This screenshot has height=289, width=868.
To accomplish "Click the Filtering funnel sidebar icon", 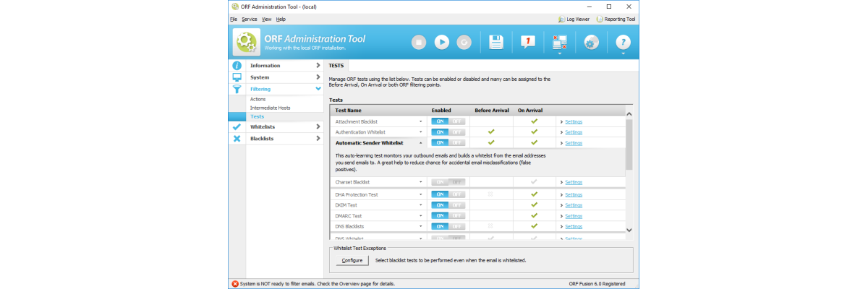I will (237, 89).
